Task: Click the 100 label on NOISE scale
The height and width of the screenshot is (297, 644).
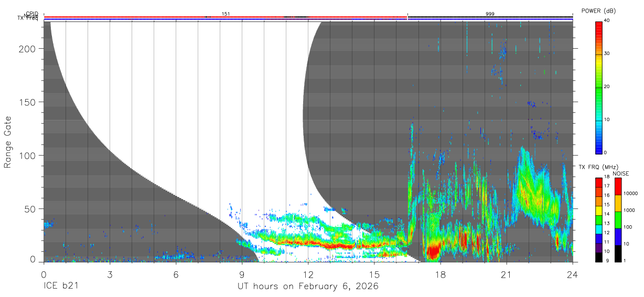Action: coord(628,228)
